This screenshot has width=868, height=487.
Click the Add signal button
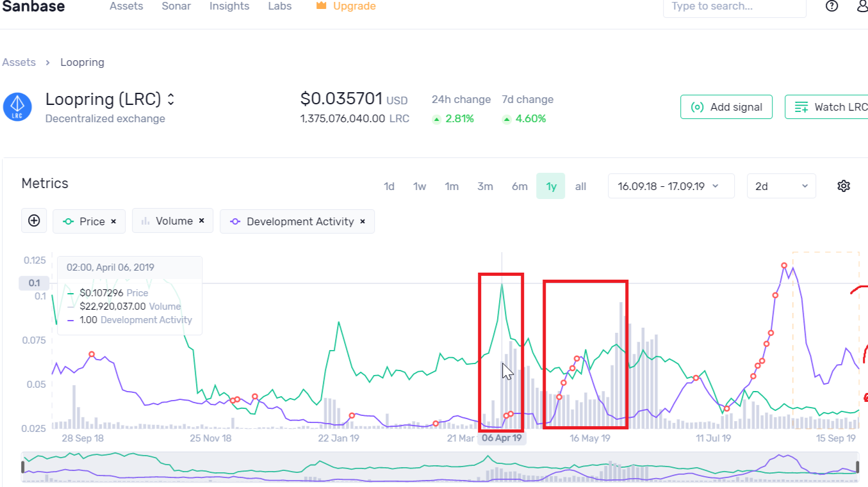click(x=726, y=107)
